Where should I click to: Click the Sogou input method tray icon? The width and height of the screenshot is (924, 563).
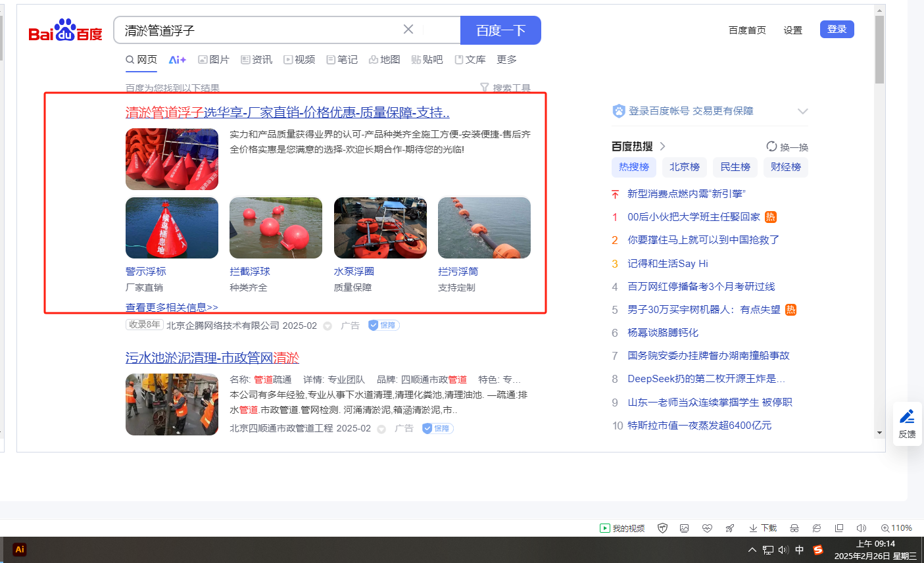pyautogui.click(x=818, y=550)
